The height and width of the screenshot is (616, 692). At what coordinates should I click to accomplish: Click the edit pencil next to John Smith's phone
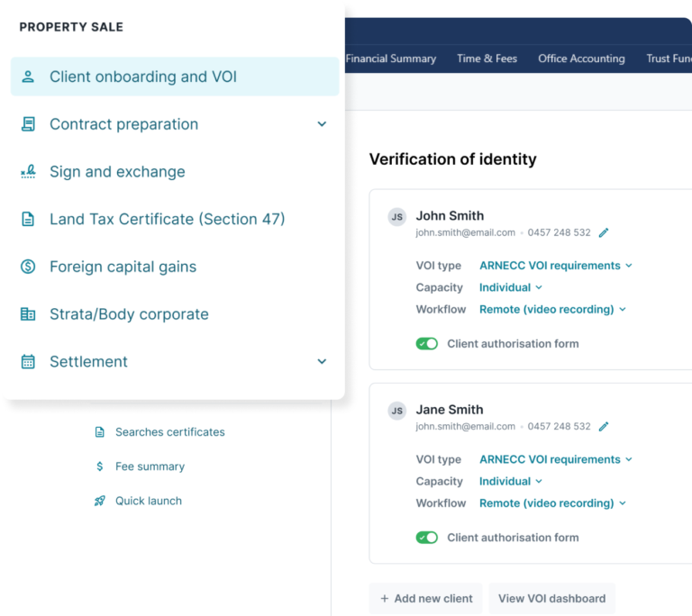coord(604,232)
